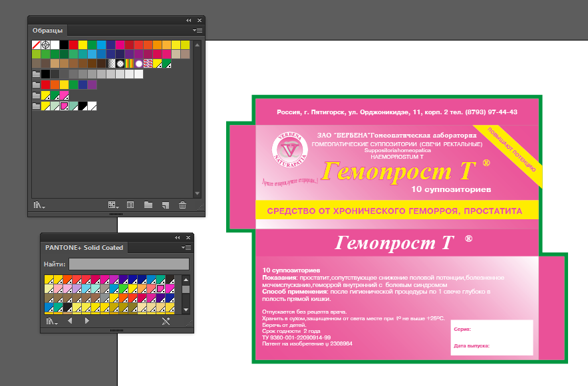The height and width of the screenshot is (386, 588).
Task: Click the PANTONE panel scrollbar thumb
Action: point(186,290)
